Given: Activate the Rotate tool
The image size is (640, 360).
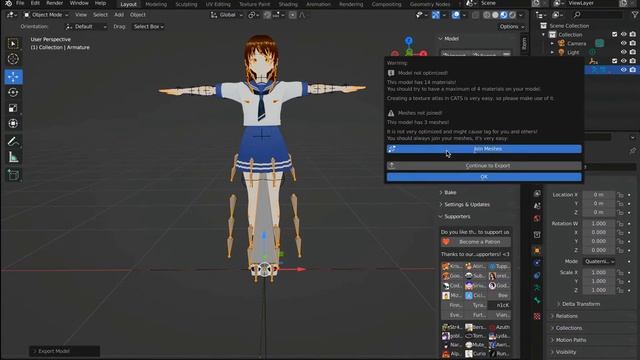Looking at the screenshot, I should pyautogui.click(x=13, y=92).
